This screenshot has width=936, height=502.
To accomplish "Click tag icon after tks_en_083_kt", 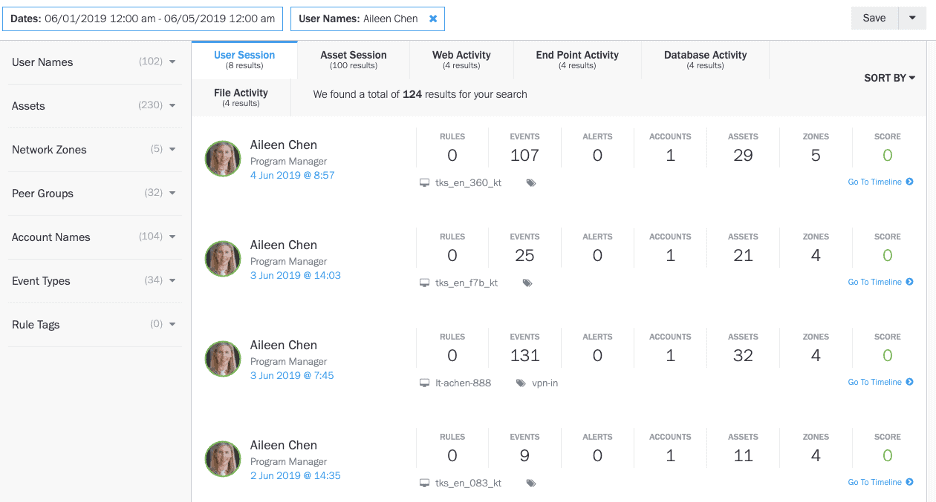I will click(x=531, y=483).
